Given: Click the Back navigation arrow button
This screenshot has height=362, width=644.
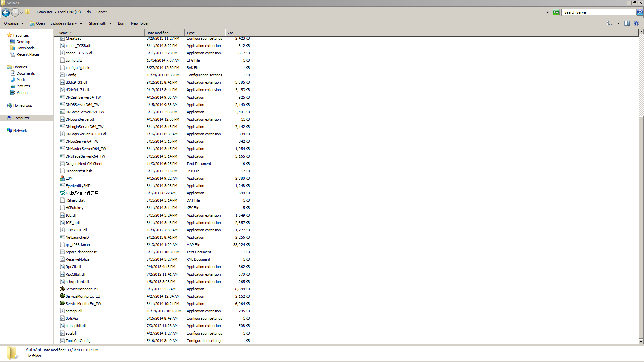Looking at the screenshot, I should pyautogui.click(x=6, y=12).
